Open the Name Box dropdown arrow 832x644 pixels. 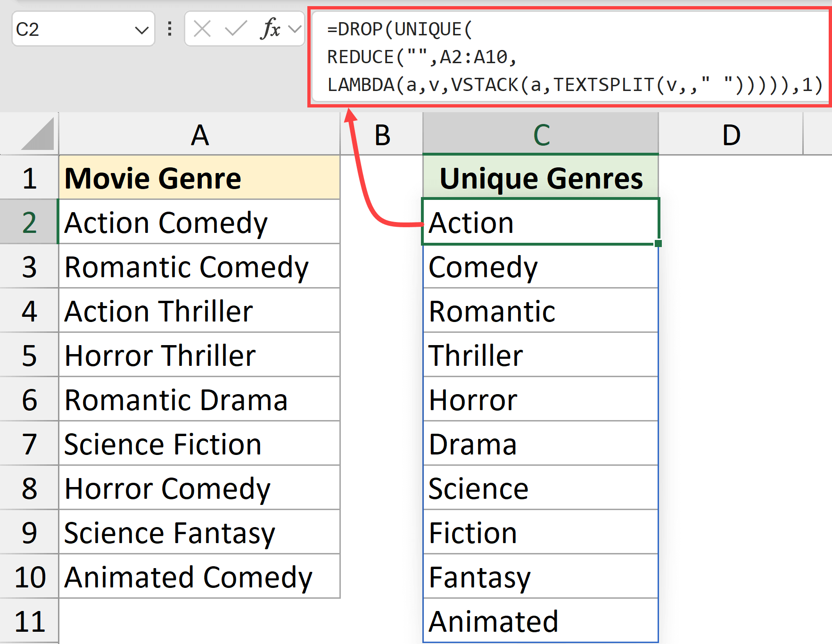click(x=142, y=29)
